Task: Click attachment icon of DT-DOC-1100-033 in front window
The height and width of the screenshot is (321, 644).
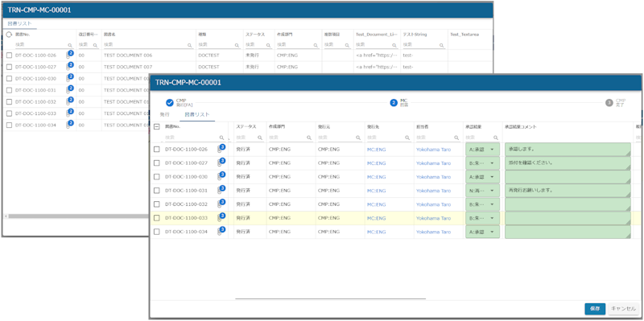Action: point(221,217)
